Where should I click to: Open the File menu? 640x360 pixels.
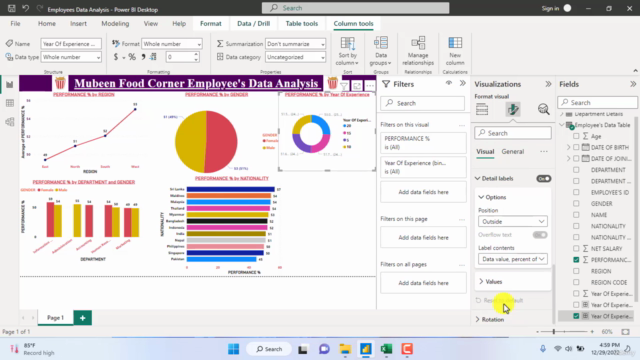click(x=15, y=24)
